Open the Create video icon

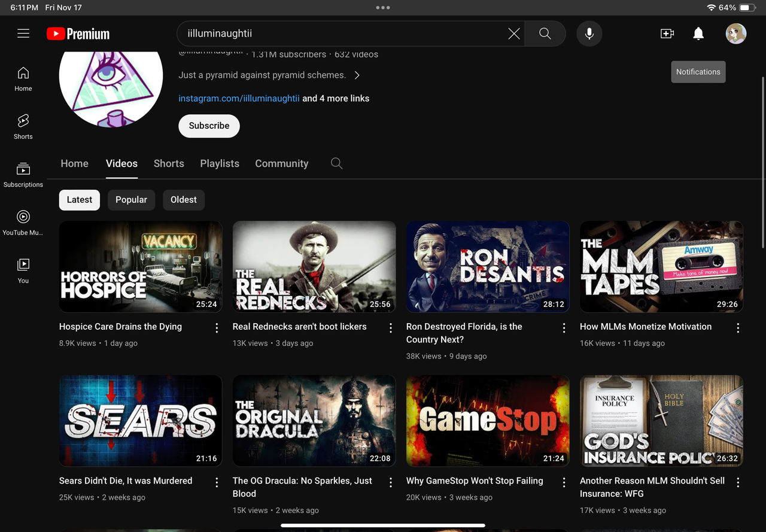pyautogui.click(x=667, y=34)
